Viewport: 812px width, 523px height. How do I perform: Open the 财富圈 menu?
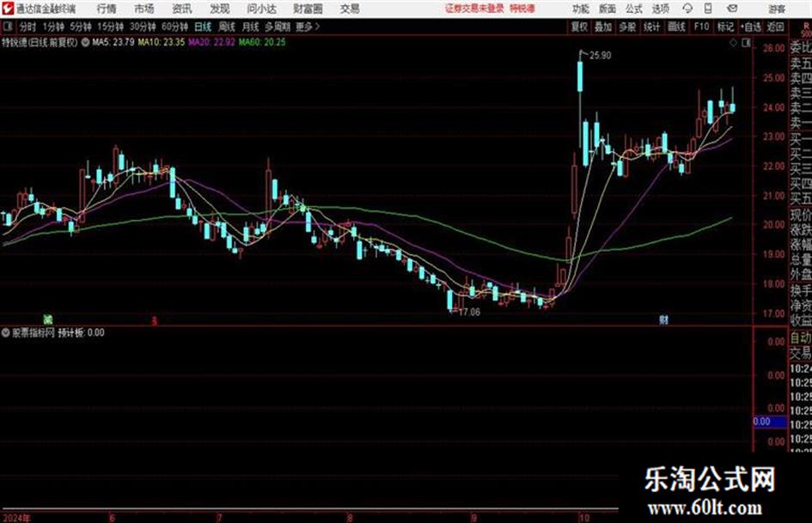(x=308, y=9)
